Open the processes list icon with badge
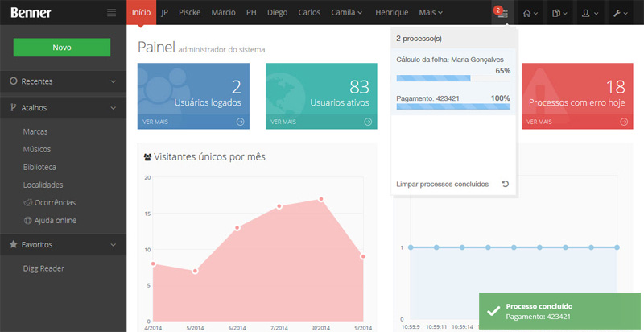This screenshot has height=332, width=644. point(502,13)
